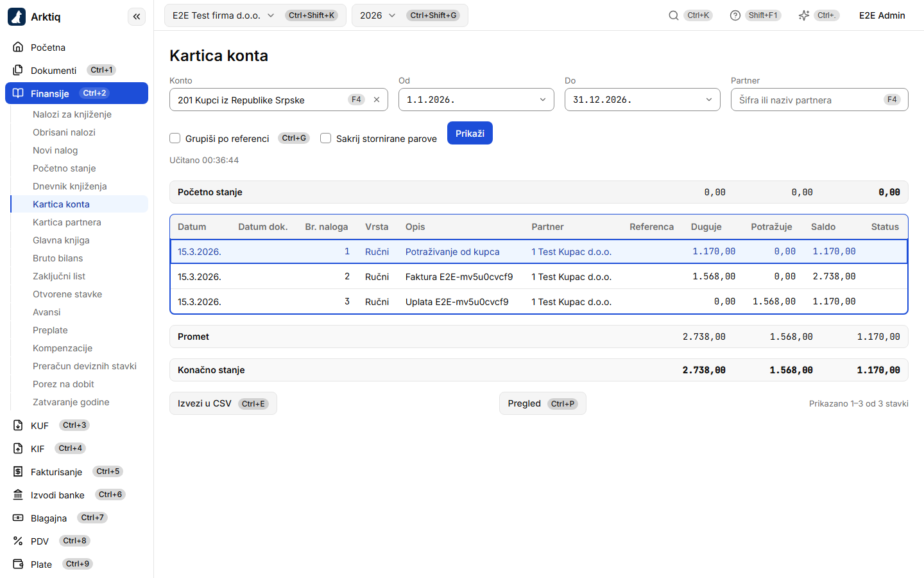Clear the Konto field with the X icon
The height and width of the screenshot is (578, 924).
click(377, 100)
